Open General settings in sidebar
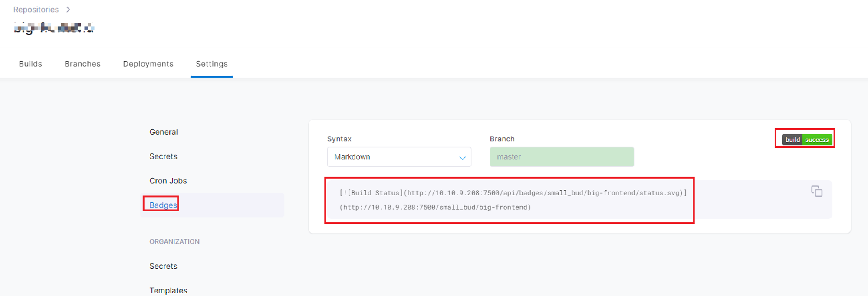 (x=164, y=132)
